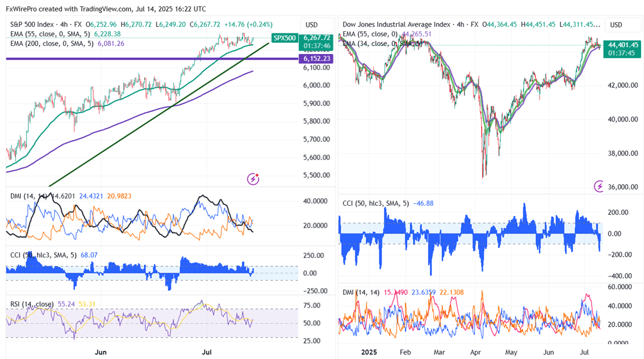Click the 75.00 RSI axis label
Screen dimensions: 644x359
312,305
